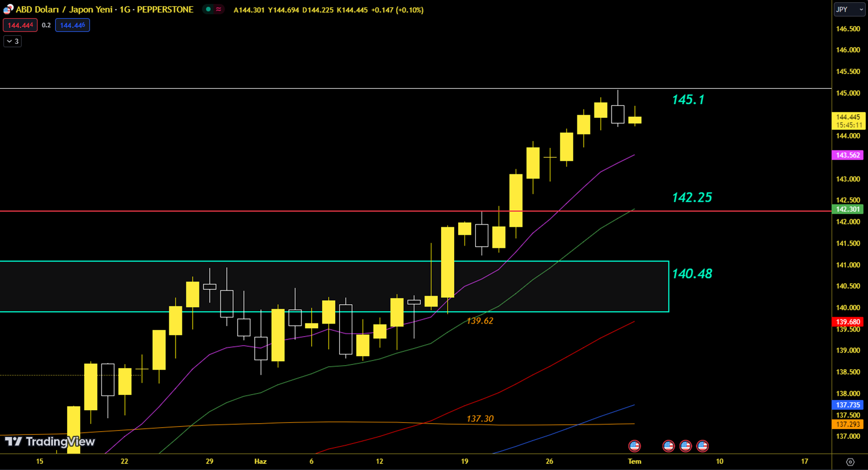The height and width of the screenshot is (470, 868).
Task: Click the leftmost US economic event flag
Action: pyautogui.click(x=634, y=446)
